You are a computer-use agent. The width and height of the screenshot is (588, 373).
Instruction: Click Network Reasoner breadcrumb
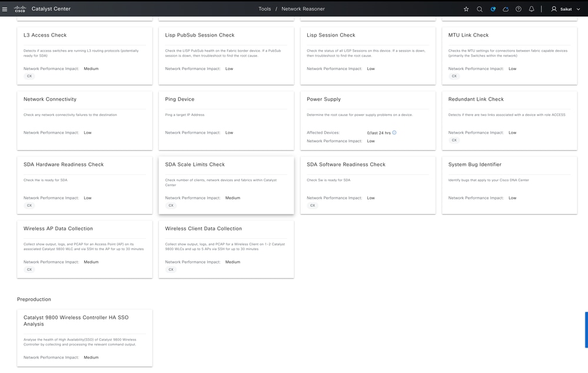[x=303, y=9]
